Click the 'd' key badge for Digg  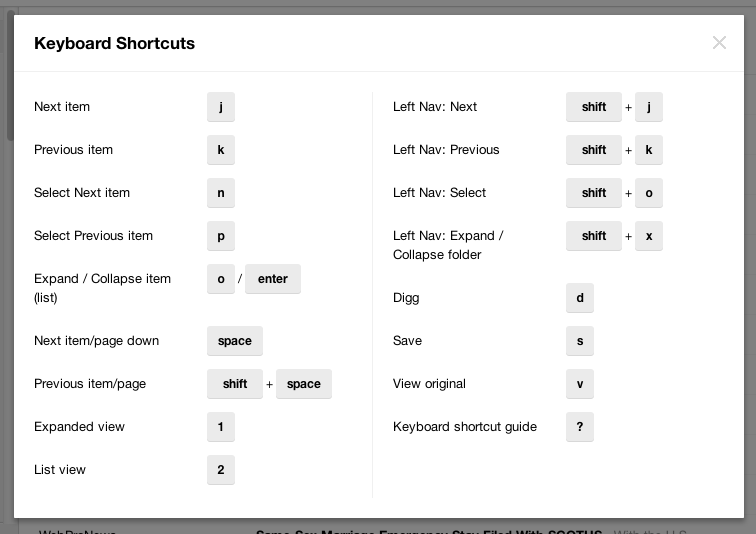coord(579,298)
